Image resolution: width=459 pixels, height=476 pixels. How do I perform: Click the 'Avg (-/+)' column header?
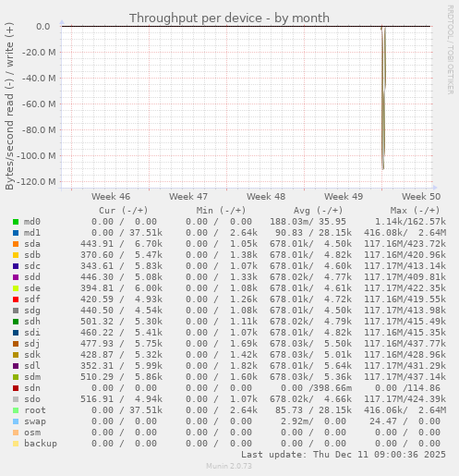click(x=318, y=211)
